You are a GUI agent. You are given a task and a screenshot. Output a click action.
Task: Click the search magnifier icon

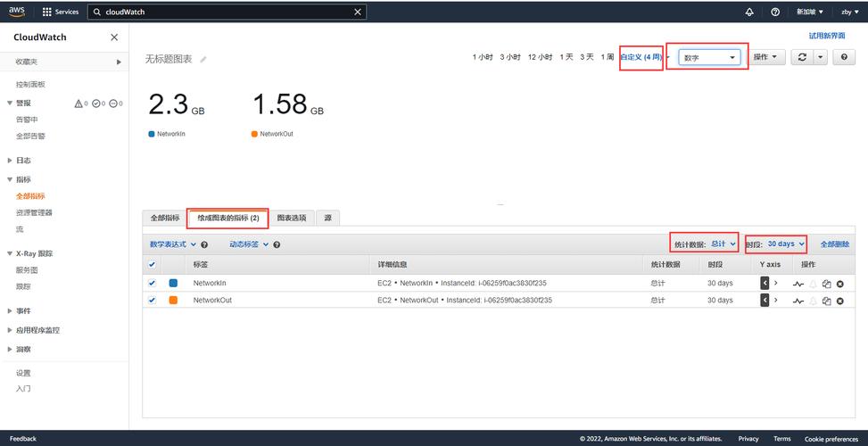click(97, 12)
